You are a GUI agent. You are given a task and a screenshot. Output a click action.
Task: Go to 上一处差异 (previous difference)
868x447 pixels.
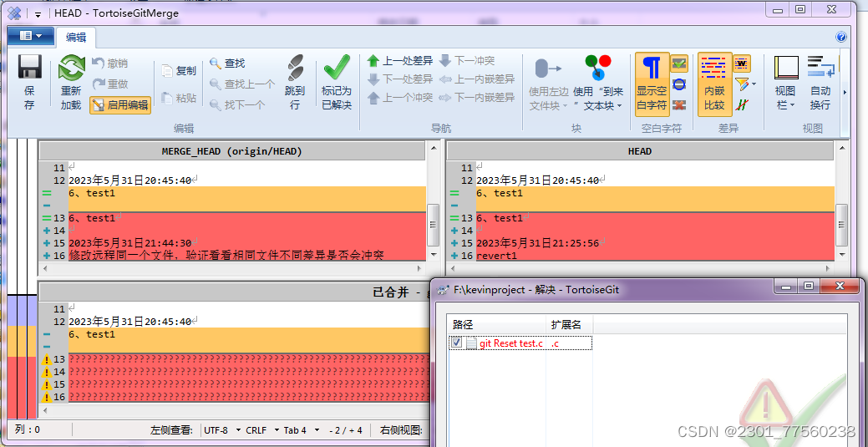(x=399, y=61)
